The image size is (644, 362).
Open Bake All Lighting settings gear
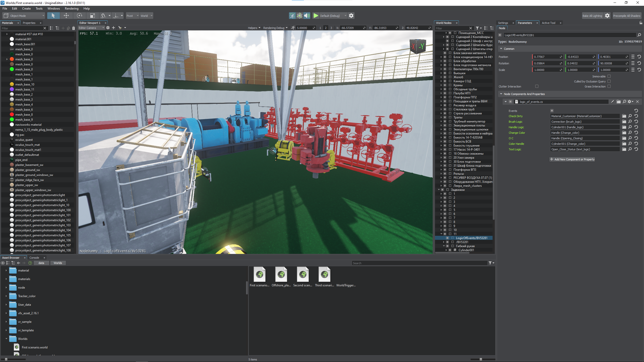tap(607, 16)
